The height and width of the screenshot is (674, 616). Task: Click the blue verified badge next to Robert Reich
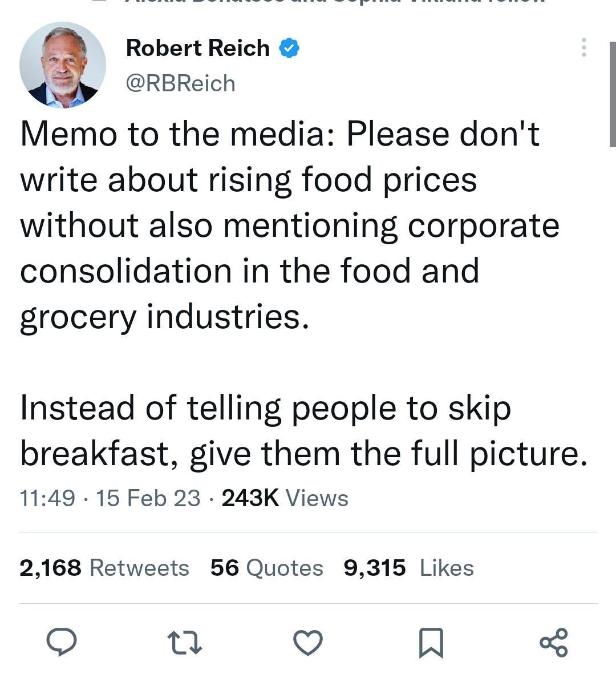(x=288, y=48)
